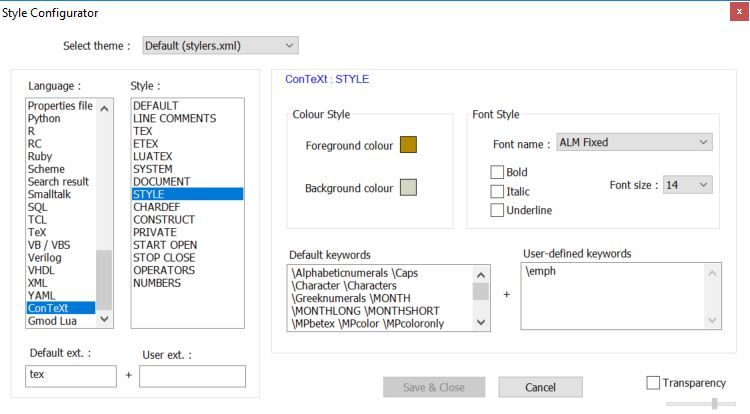This screenshot has height=414, width=750.
Task: Open the Font size dropdown
Action: point(687,185)
